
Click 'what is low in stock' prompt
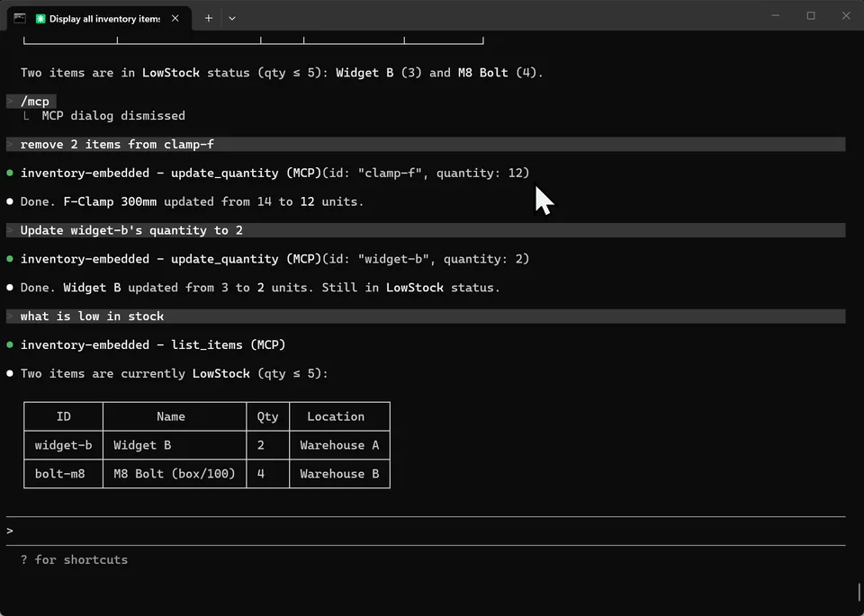(x=426, y=316)
